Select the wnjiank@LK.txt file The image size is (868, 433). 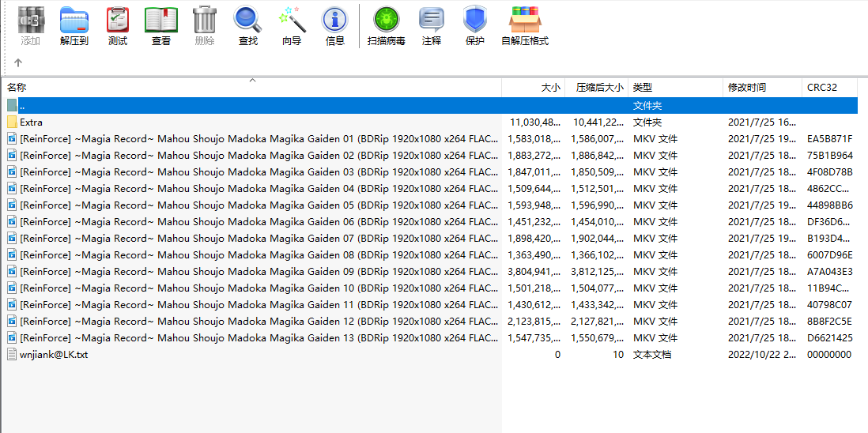click(54, 355)
